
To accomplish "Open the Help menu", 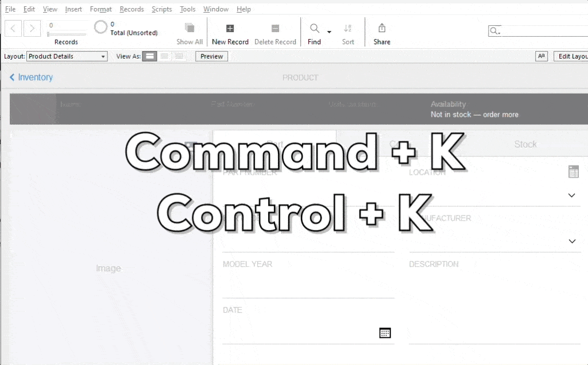I will (x=243, y=9).
